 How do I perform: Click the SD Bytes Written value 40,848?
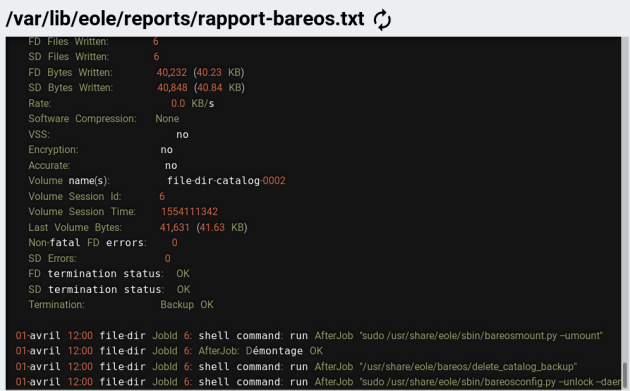coord(172,88)
